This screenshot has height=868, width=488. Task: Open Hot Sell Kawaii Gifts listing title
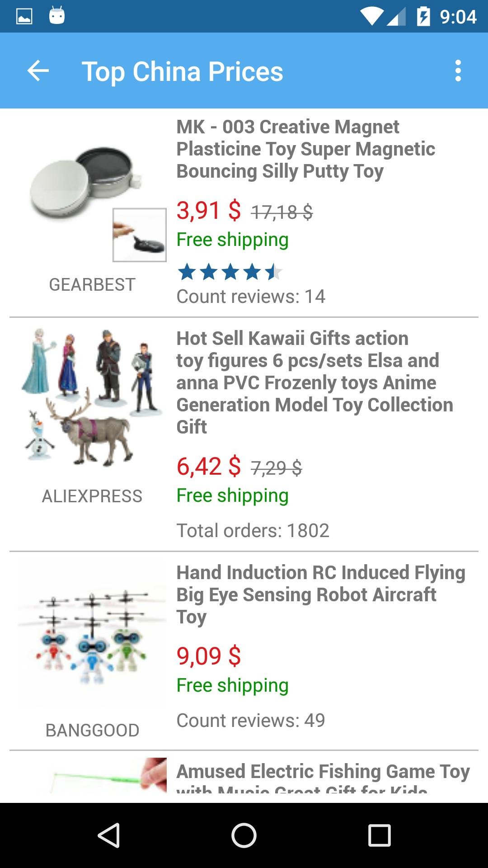[x=314, y=382]
